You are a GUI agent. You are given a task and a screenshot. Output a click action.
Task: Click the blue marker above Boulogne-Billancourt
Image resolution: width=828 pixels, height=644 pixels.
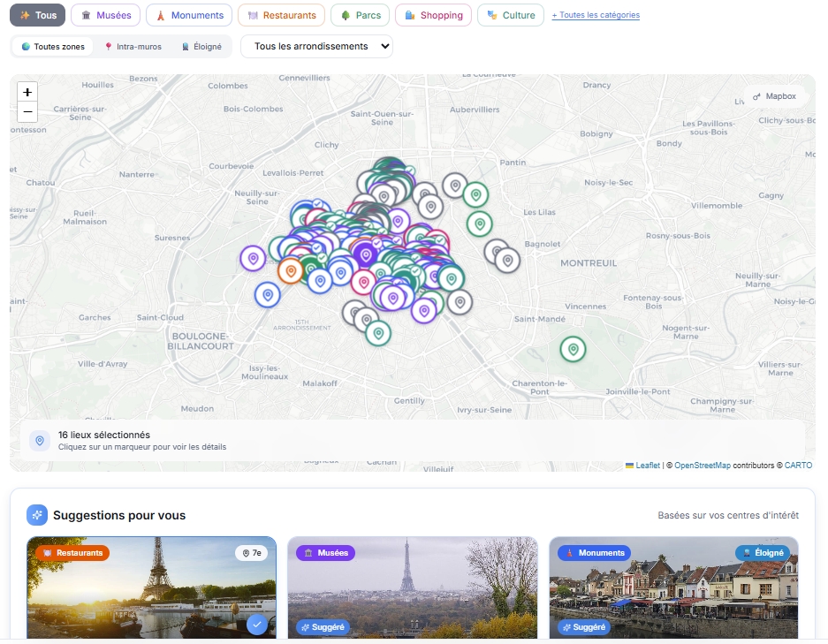tap(267, 294)
